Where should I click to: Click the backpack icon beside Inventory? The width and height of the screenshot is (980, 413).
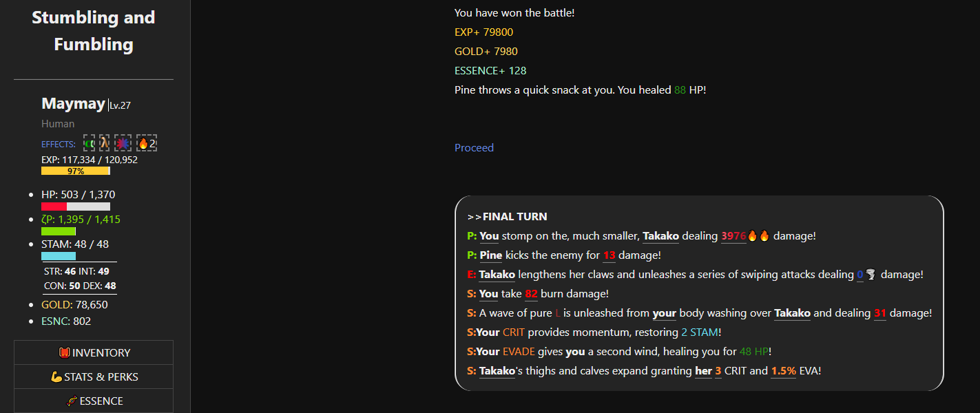point(65,353)
